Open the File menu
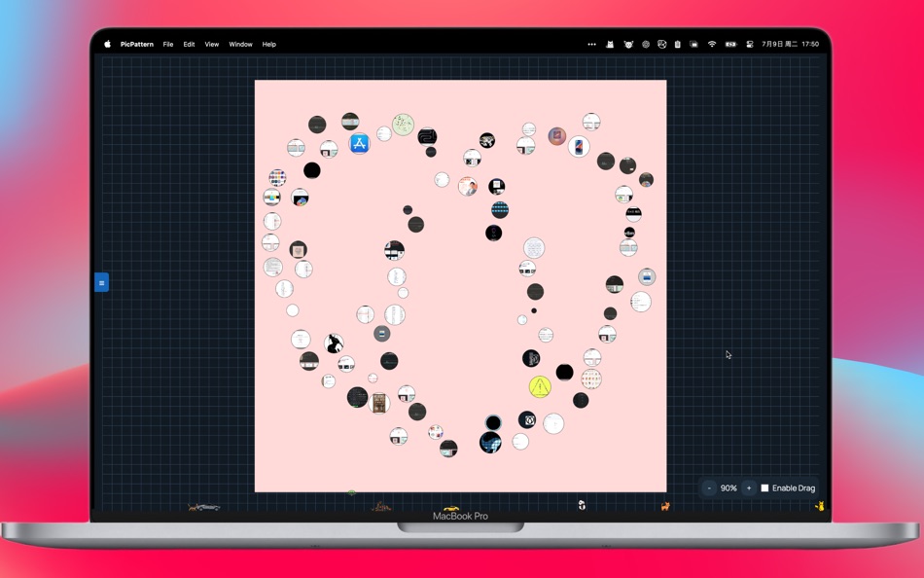This screenshot has width=924, height=578. pos(167,44)
